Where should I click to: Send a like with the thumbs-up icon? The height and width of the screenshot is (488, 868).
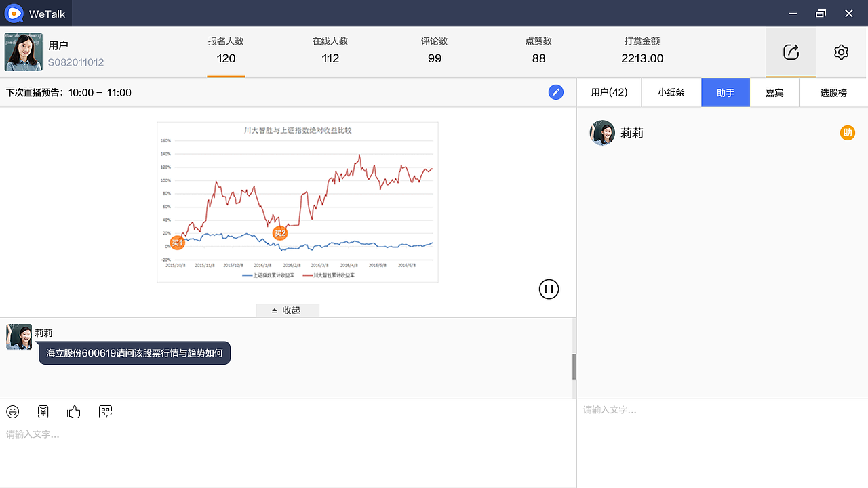pos(73,411)
